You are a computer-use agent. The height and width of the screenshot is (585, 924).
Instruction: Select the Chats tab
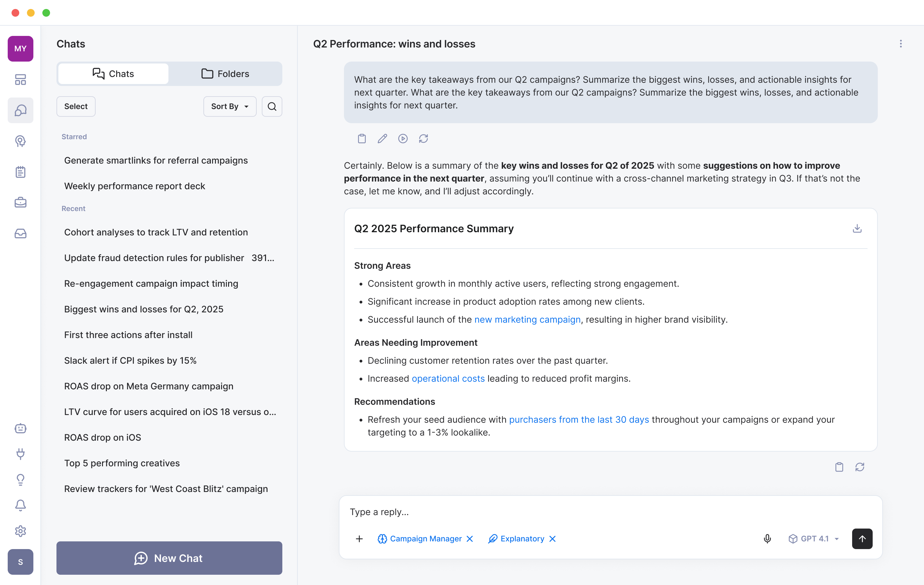113,74
